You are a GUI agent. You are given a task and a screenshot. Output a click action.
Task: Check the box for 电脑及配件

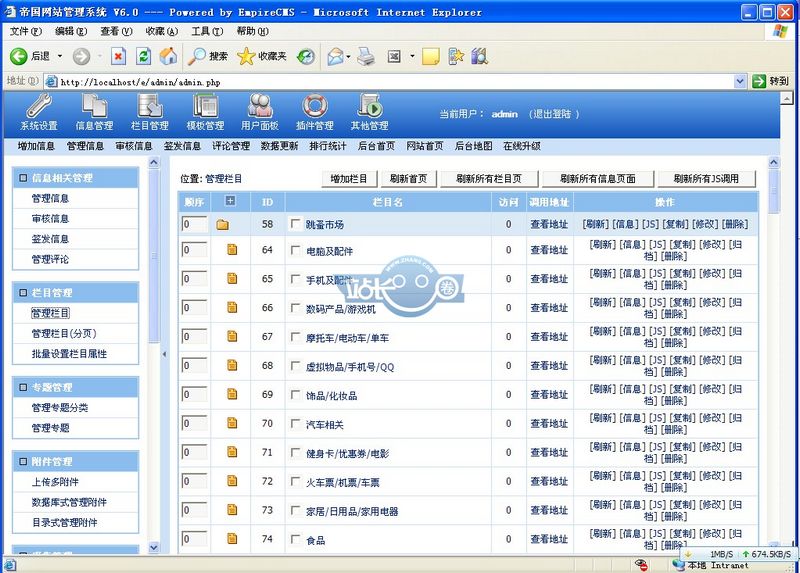(295, 250)
